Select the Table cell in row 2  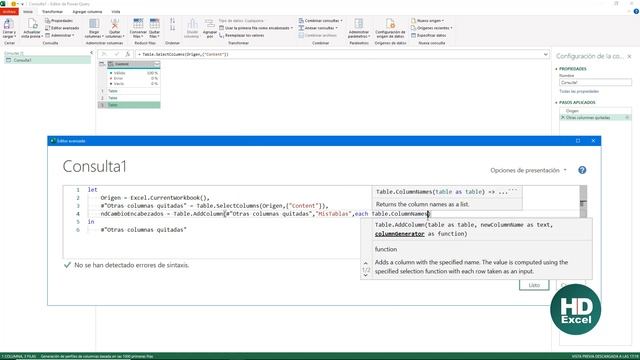pos(133,98)
